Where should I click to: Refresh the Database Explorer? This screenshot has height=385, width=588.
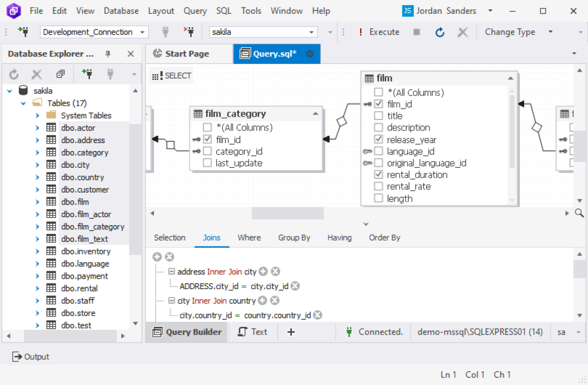point(13,74)
